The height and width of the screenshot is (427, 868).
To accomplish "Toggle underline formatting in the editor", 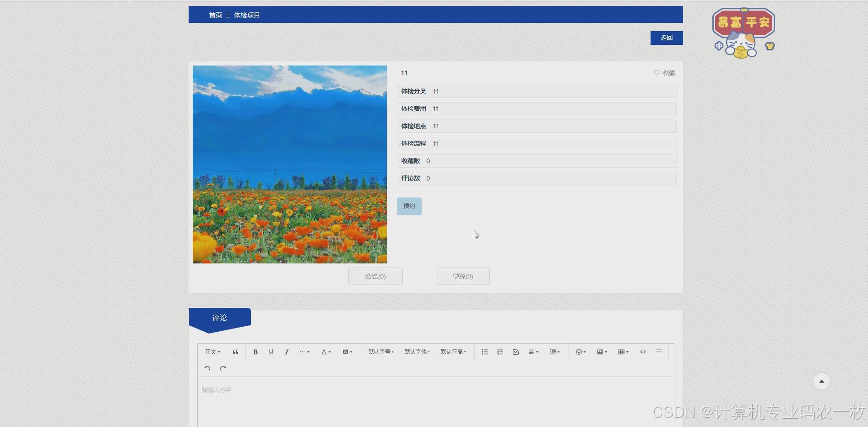I will [x=271, y=352].
